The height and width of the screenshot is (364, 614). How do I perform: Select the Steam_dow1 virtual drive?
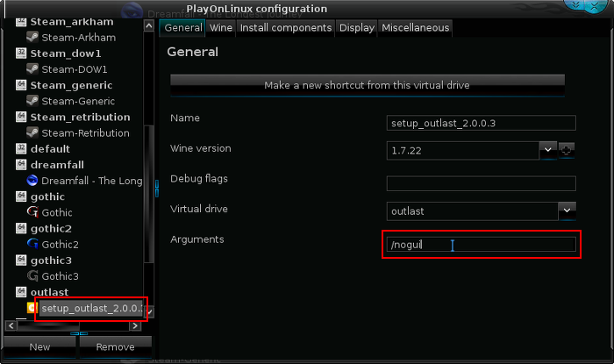(x=66, y=54)
